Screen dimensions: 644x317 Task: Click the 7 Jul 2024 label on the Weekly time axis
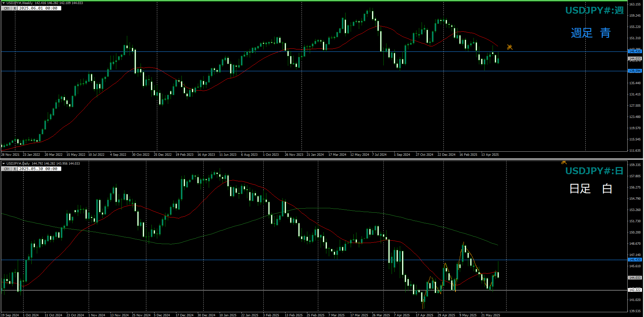point(379,155)
